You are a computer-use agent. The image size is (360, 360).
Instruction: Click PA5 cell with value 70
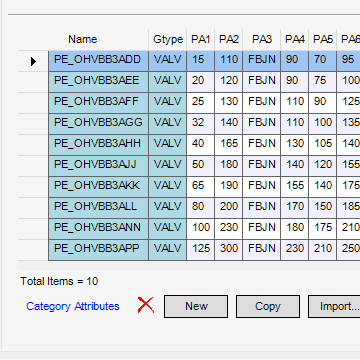coord(323,61)
